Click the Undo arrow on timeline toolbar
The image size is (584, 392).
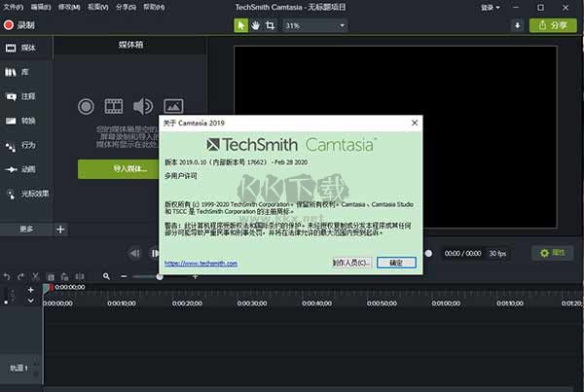pos(7,276)
